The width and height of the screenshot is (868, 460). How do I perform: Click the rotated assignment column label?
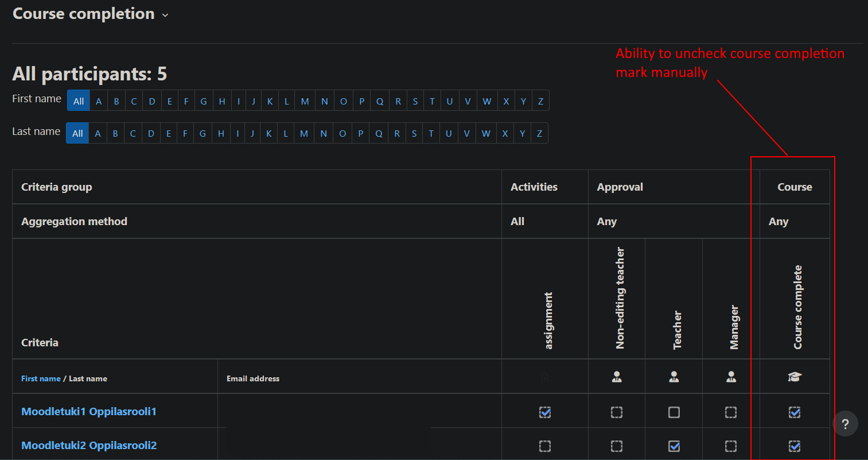[548, 320]
